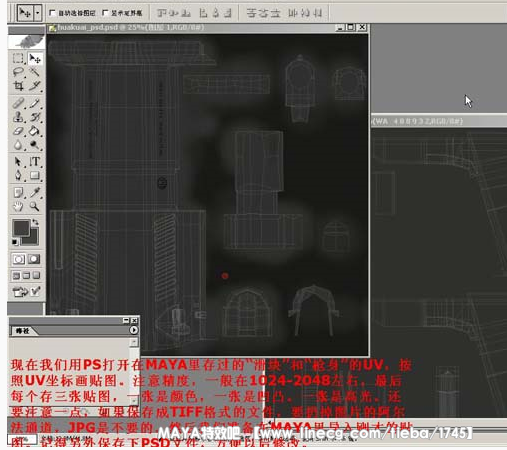Activate the huakuai_psd.psd document title bar

click(192, 28)
